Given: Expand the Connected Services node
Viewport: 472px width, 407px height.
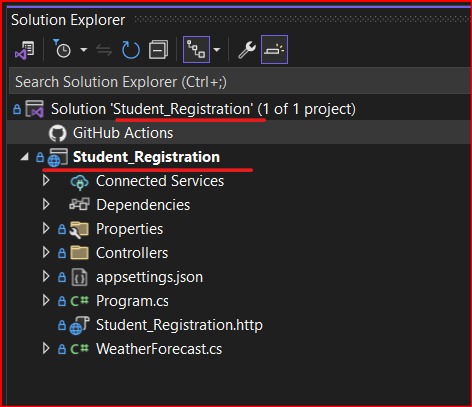Looking at the screenshot, I should [x=46, y=180].
